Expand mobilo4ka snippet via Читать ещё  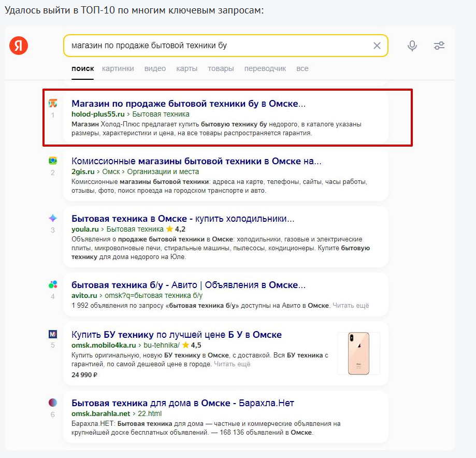point(232,364)
